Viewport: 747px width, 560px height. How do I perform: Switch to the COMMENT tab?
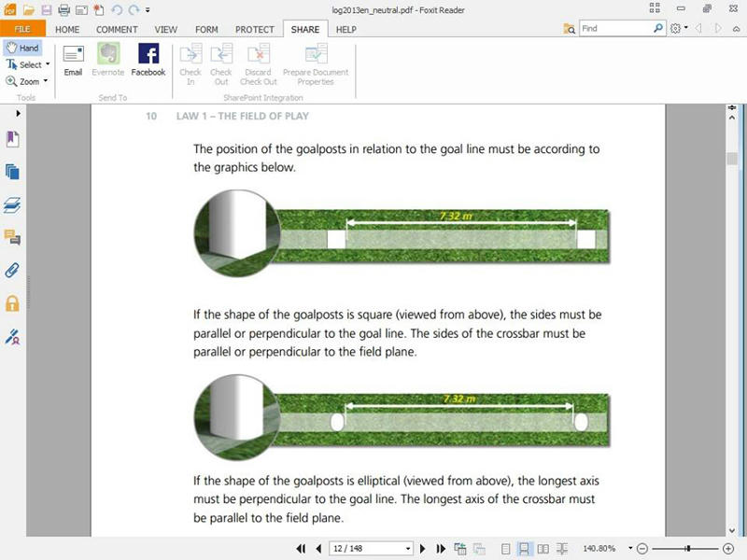[x=117, y=29]
